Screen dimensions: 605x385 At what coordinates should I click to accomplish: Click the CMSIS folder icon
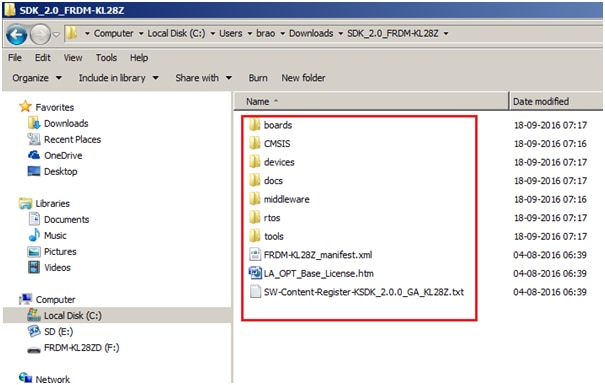coord(254,143)
